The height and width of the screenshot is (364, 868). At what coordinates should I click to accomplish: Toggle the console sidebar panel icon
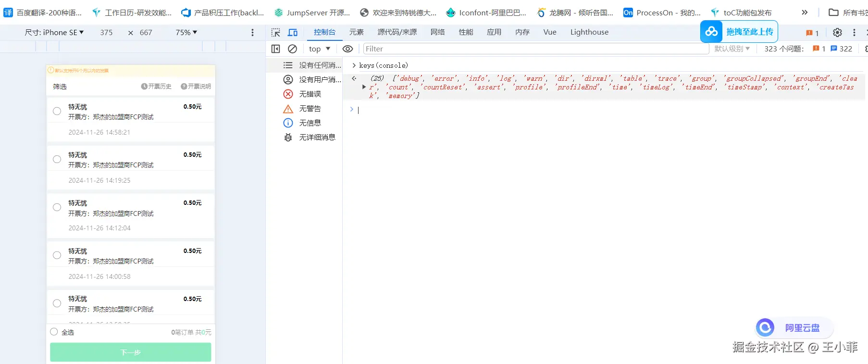click(275, 49)
